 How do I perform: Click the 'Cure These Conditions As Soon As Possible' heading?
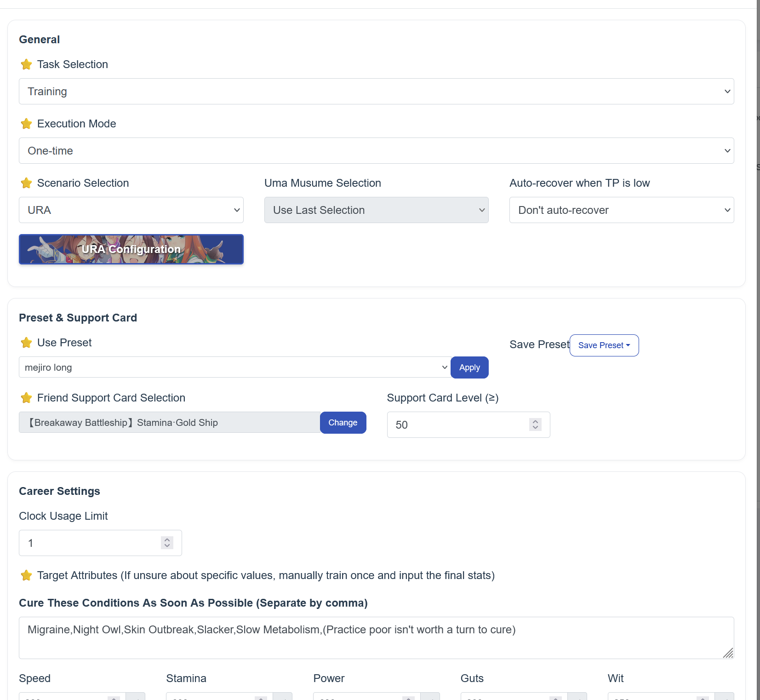click(x=193, y=603)
